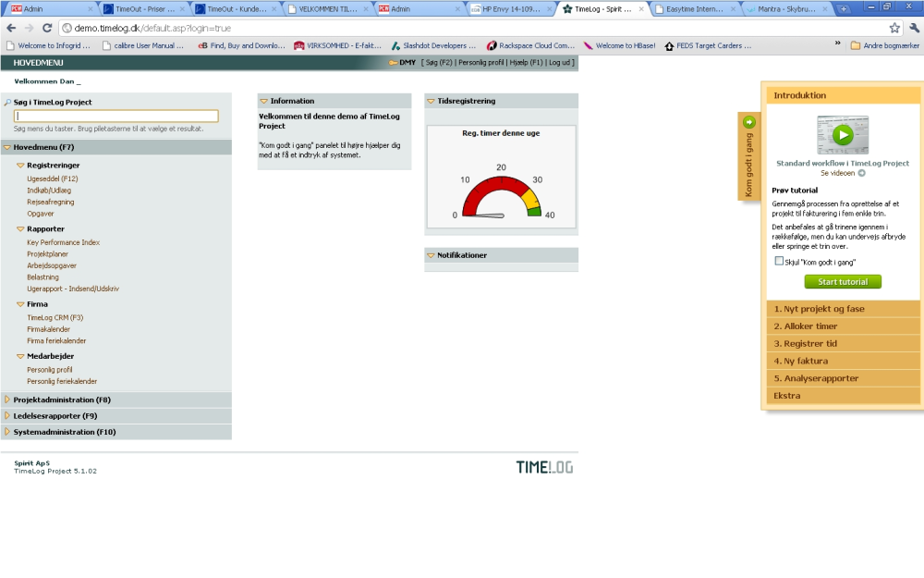Open step 1. Nyt projekt og fase
This screenshot has height=578, width=924.
(843, 309)
